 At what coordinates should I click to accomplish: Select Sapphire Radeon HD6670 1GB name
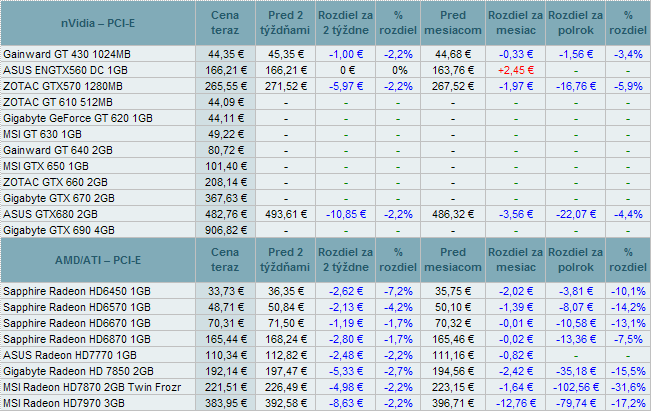(x=77, y=323)
